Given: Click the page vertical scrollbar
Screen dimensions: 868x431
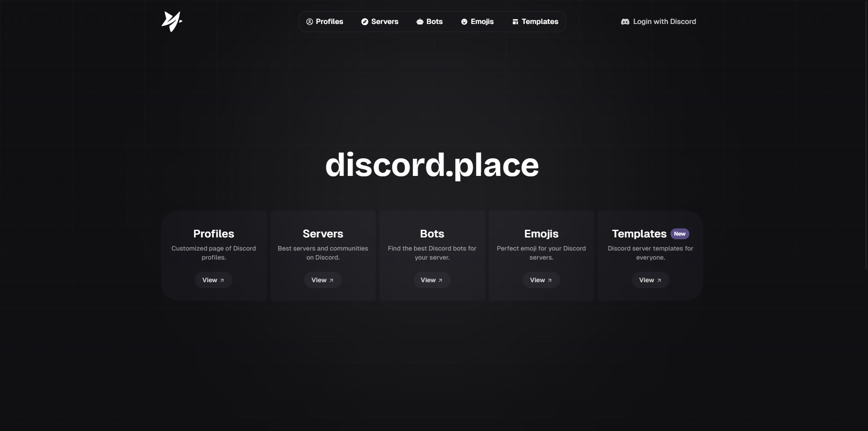Looking at the screenshot, I should click(x=866, y=136).
